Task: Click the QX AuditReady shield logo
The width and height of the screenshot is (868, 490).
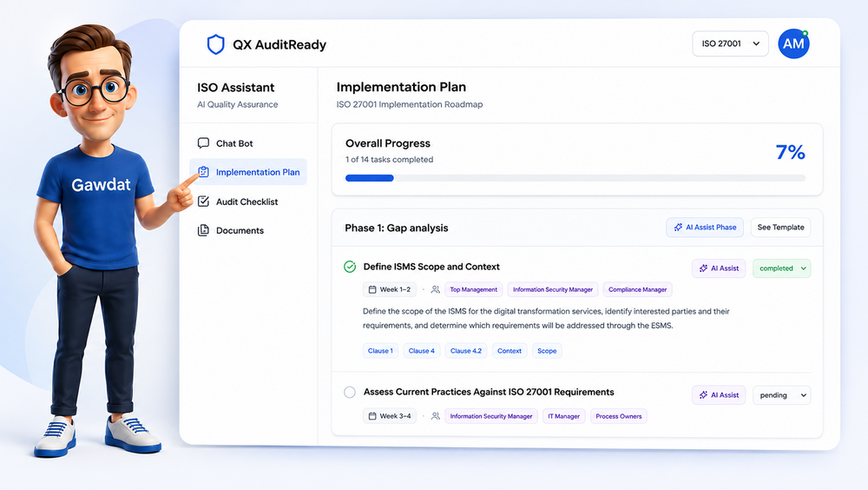Action: 215,44
